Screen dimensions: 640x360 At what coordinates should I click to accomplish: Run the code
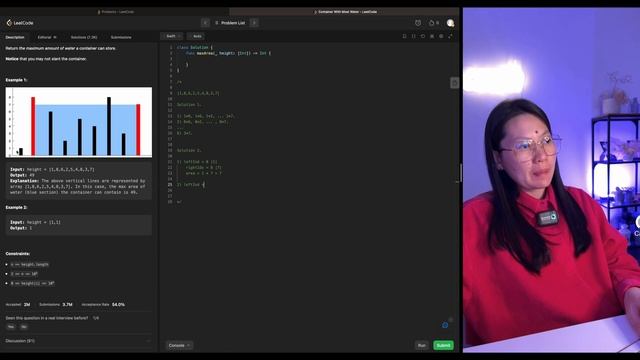point(422,345)
